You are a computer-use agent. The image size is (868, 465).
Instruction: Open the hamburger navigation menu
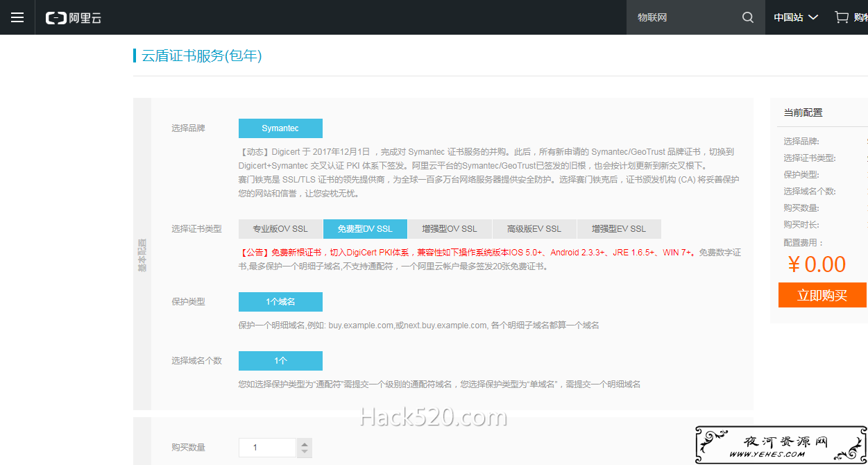coord(17,17)
